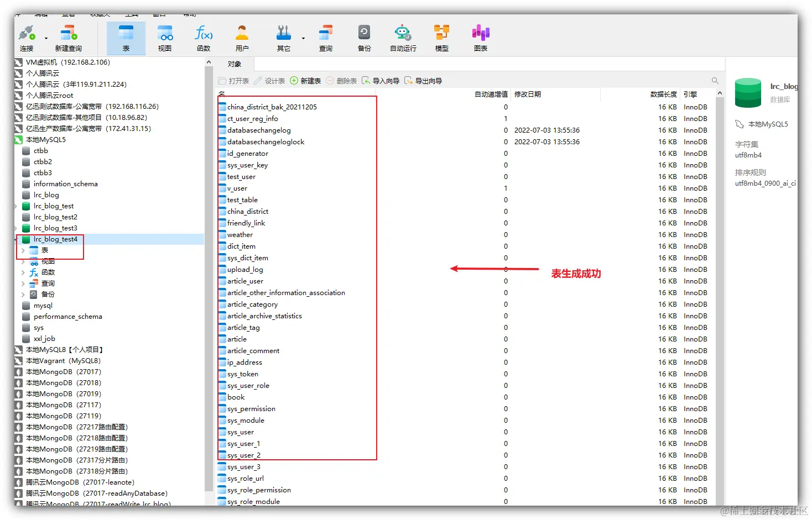The height and width of the screenshot is (520, 812).
Task: Click the 设计表 design table button
Action: (x=269, y=81)
